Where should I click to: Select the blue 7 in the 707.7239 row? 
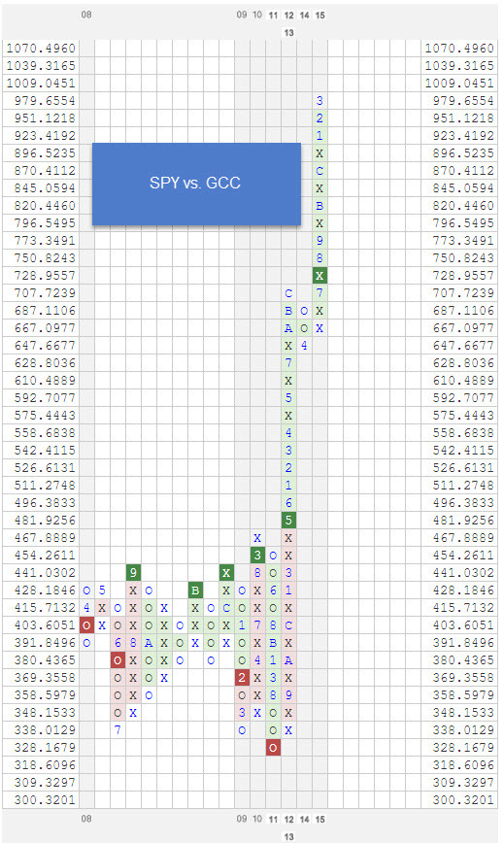point(319,293)
